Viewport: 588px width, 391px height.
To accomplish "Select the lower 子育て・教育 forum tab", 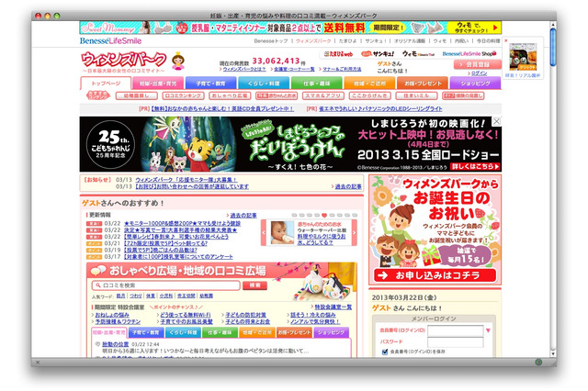I will 146,332.
